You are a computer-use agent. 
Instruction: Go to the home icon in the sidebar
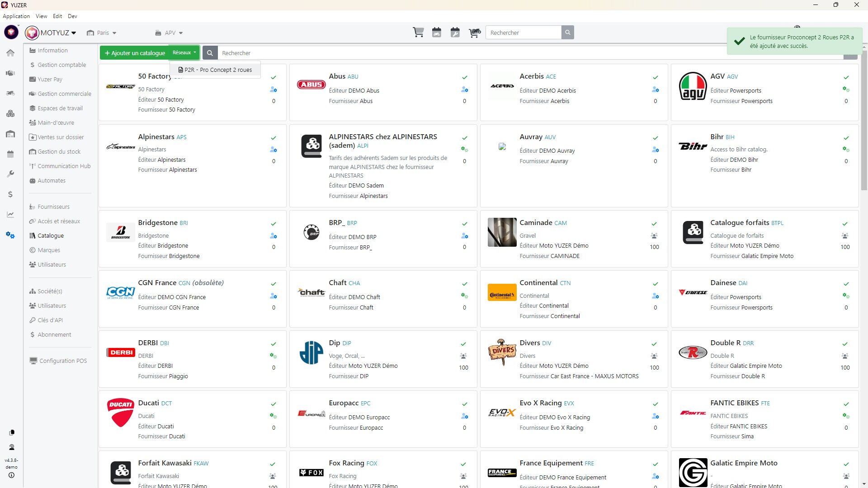point(10,53)
